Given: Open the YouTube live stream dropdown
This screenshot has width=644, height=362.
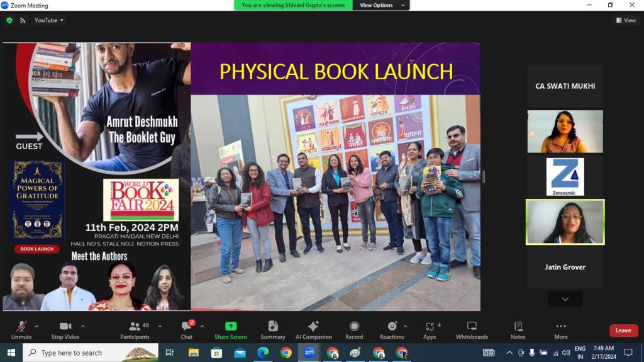Looking at the screenshot, I should pos(50,20).
